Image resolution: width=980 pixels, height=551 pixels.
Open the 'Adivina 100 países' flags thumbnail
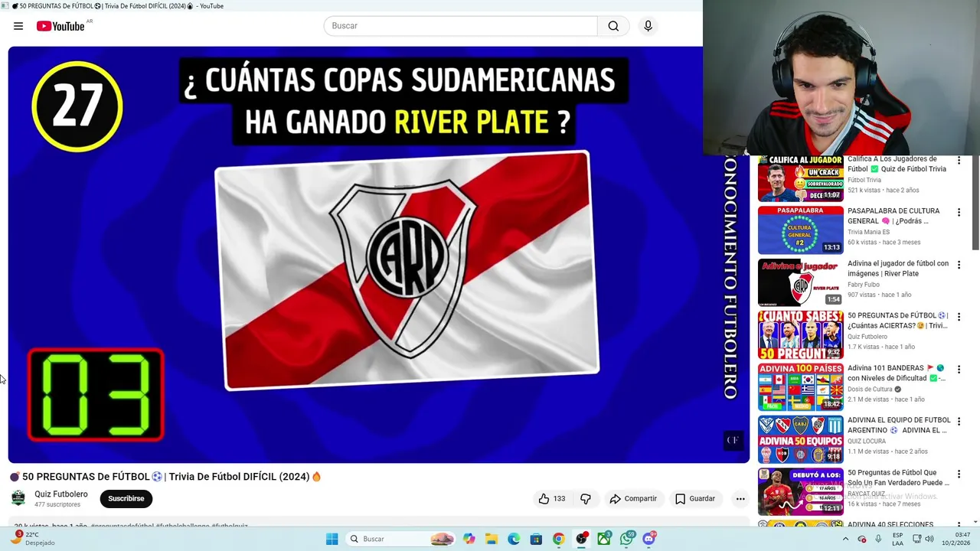tap(801, 387)
